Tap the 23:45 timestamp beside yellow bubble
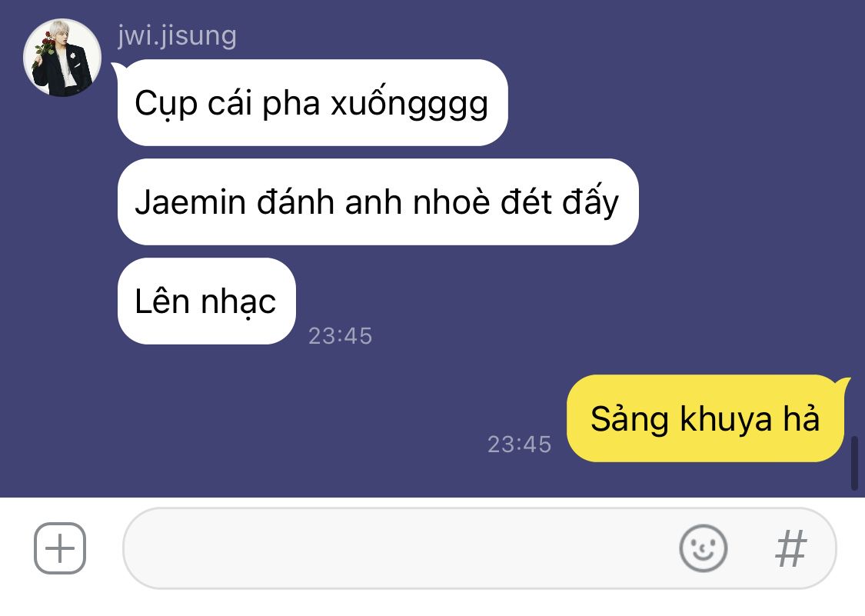Screen dimensions: 865x616 click(x=519, y=444)
